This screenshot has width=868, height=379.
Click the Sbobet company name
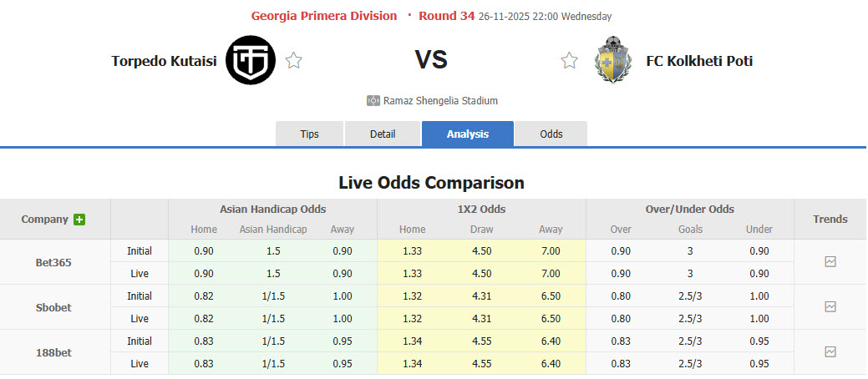tap(53, 307)
